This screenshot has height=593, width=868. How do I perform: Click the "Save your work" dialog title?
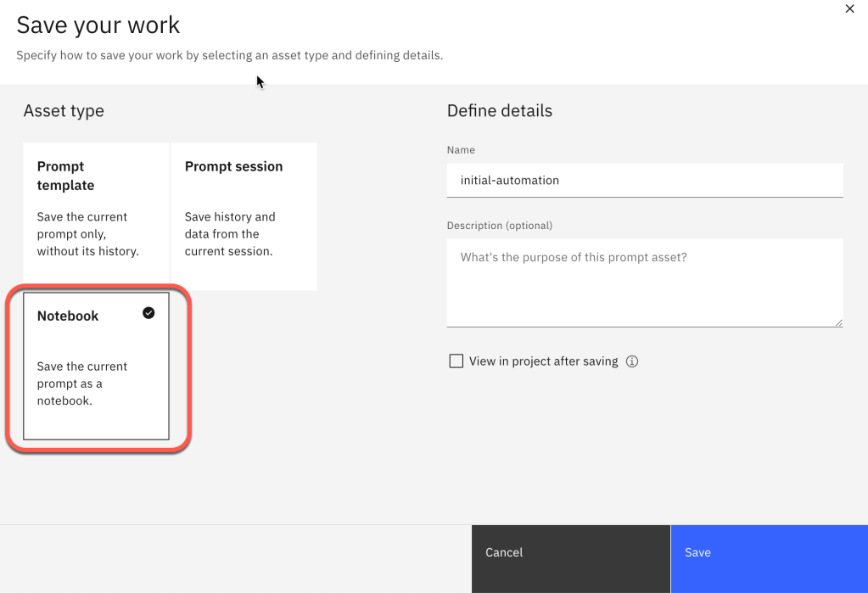click(x=98, y=25)
